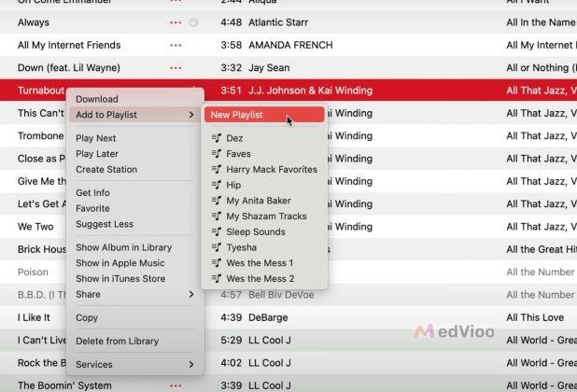Add song to Tyesha playlist

tap(264, 247)
